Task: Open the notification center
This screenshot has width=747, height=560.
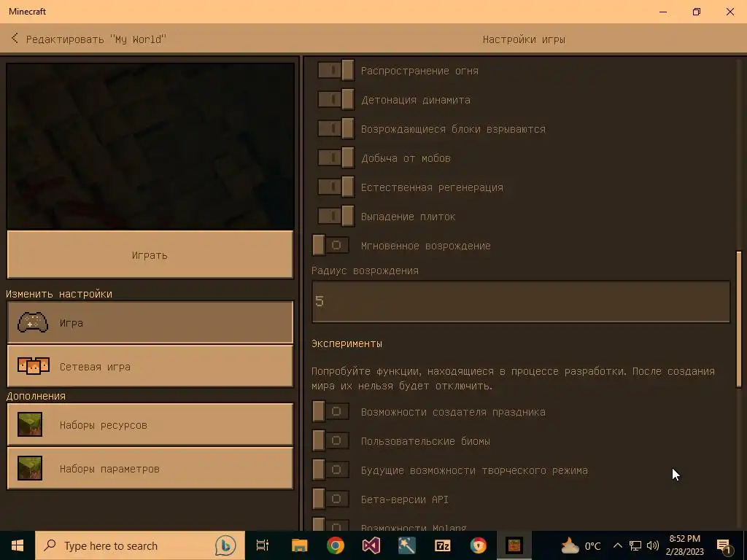Action: [x=724, y=546]
